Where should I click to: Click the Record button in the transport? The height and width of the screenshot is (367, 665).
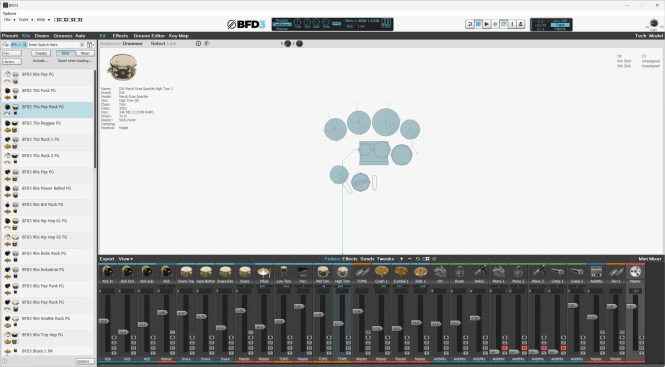pyautogui.click(x=495, y=24)
